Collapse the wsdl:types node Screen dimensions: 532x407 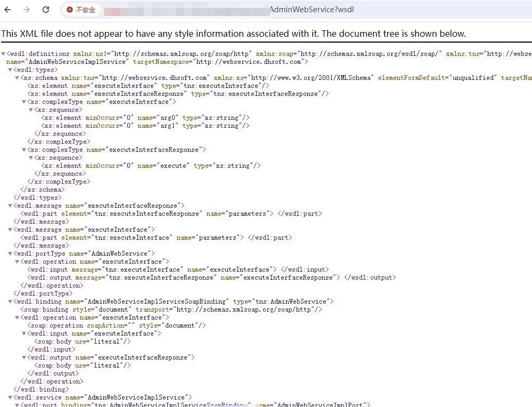pos(10,70)
